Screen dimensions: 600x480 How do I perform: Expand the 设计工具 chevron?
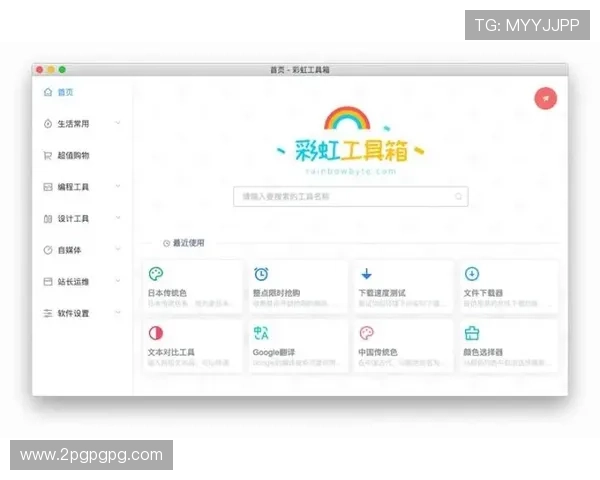pyautogui.click(x=118, y=218)
